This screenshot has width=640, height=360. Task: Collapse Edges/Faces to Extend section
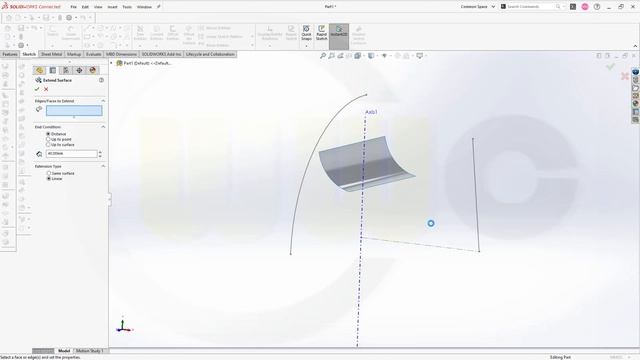click(x=103, y=101)
